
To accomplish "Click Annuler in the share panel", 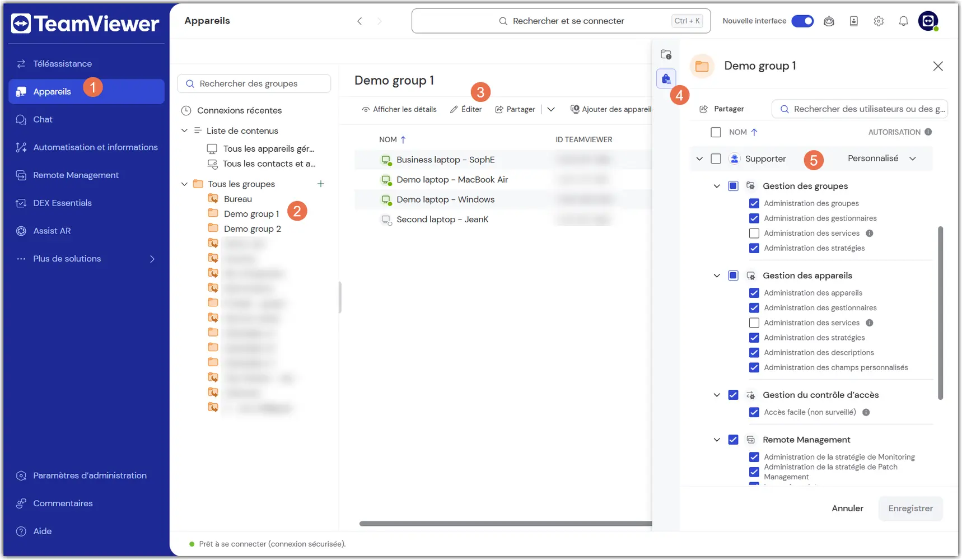I will 847,509.
